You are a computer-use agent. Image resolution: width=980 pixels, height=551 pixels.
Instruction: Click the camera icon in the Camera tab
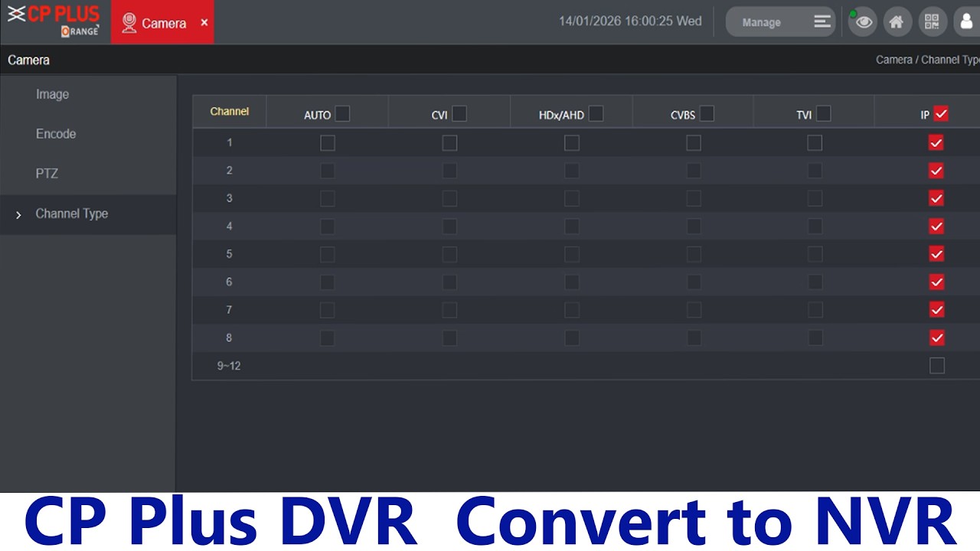pos(129,23)
